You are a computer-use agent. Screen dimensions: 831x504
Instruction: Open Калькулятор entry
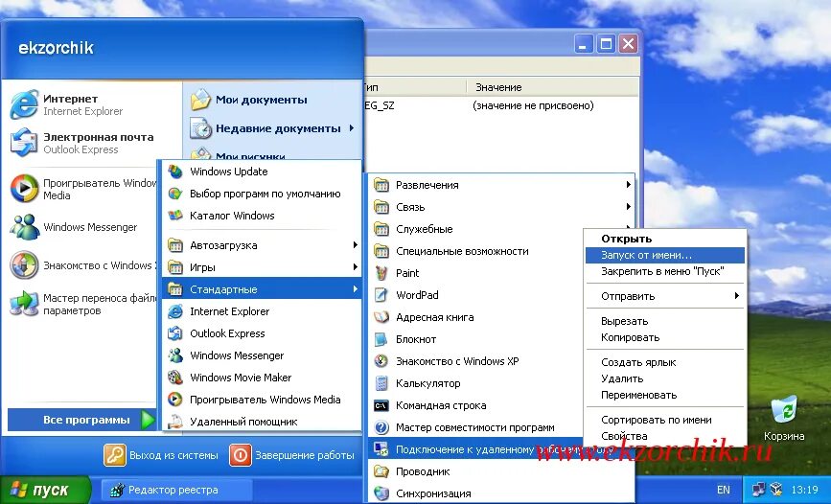click(474, 383)
